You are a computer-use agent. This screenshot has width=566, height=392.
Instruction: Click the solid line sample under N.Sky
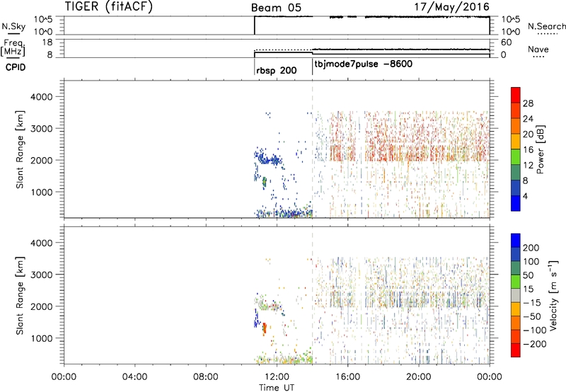(x=13, y=34)
